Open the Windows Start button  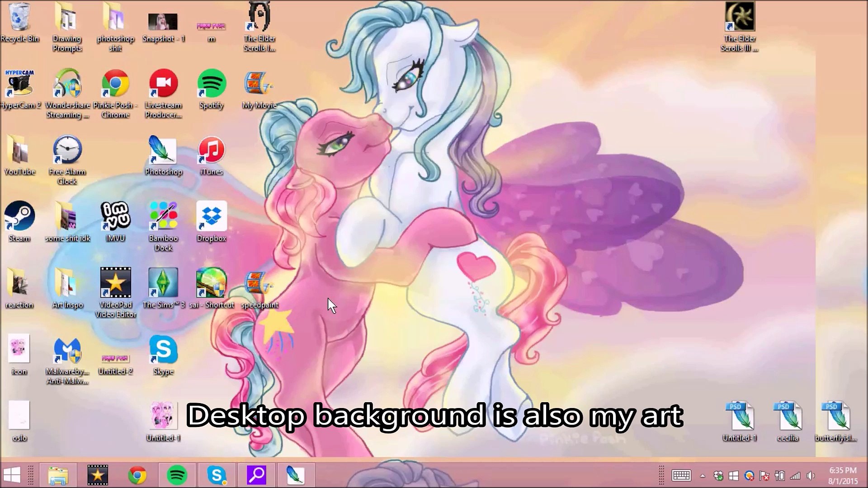[x=12, y=475]
